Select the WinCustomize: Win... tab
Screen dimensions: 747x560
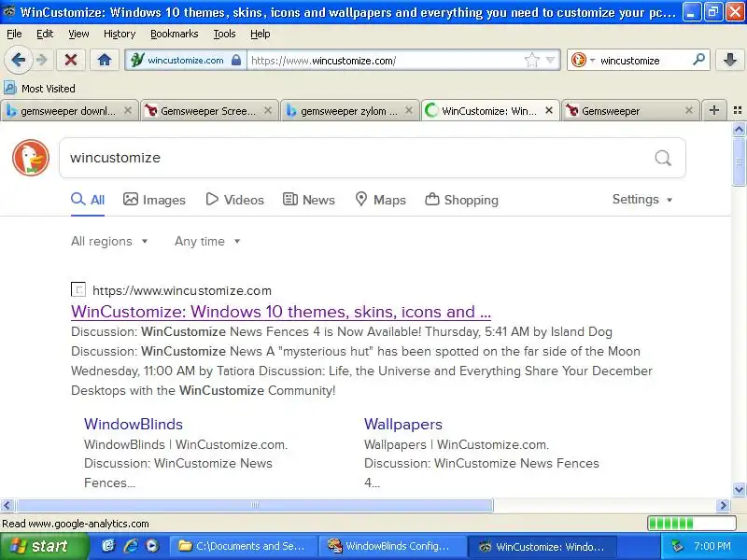click(488, 111)
